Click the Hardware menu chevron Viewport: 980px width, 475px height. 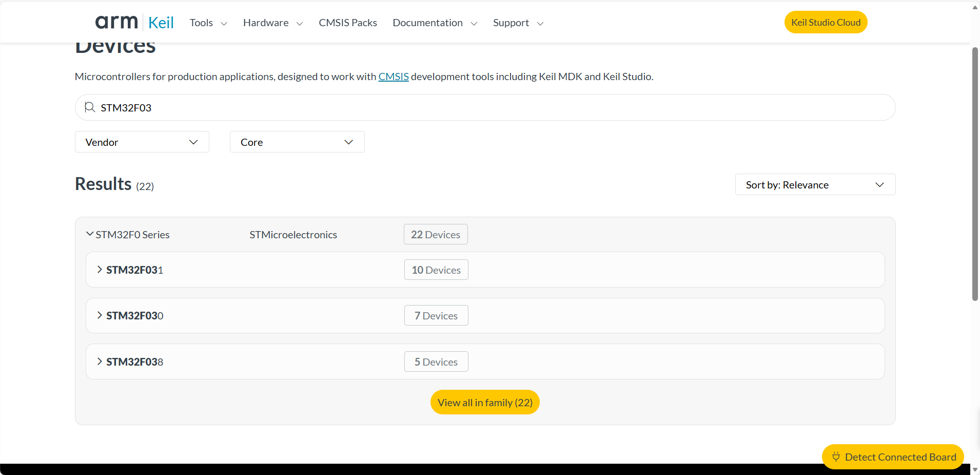tap(300, 24)
